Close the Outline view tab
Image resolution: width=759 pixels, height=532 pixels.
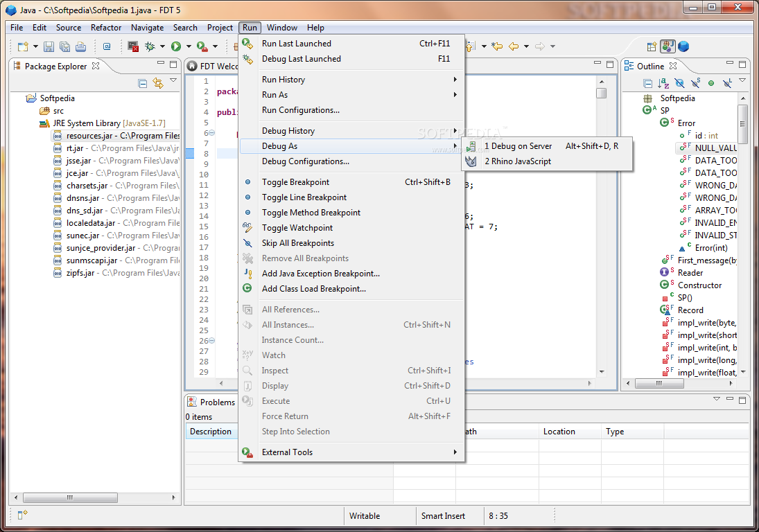click(x=673, y=66)
